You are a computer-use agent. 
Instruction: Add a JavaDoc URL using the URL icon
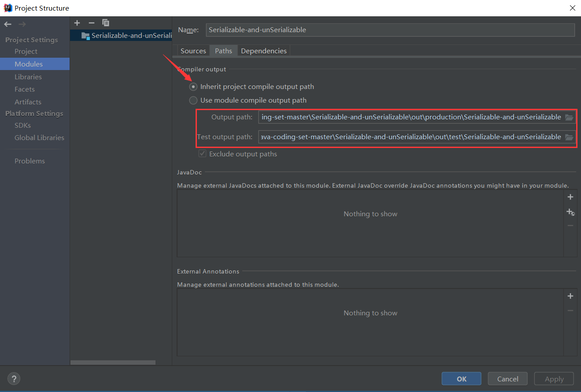click(570, 212)
